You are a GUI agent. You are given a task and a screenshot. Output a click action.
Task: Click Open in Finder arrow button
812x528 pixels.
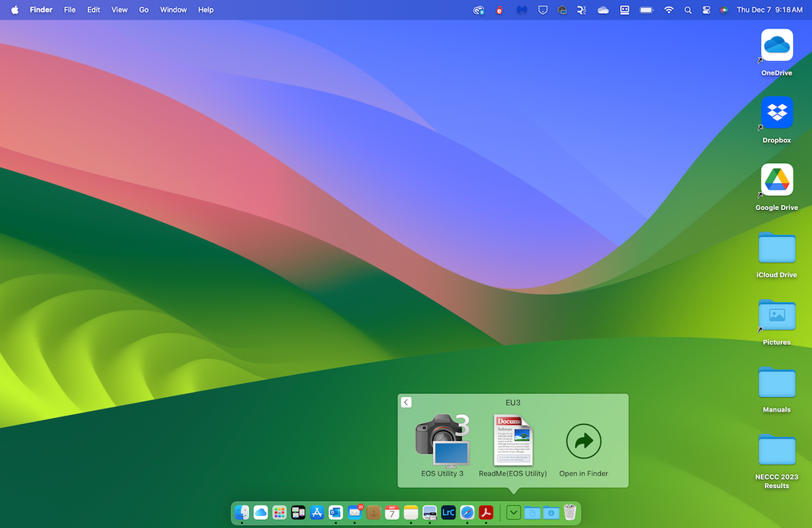coord(583,442)
